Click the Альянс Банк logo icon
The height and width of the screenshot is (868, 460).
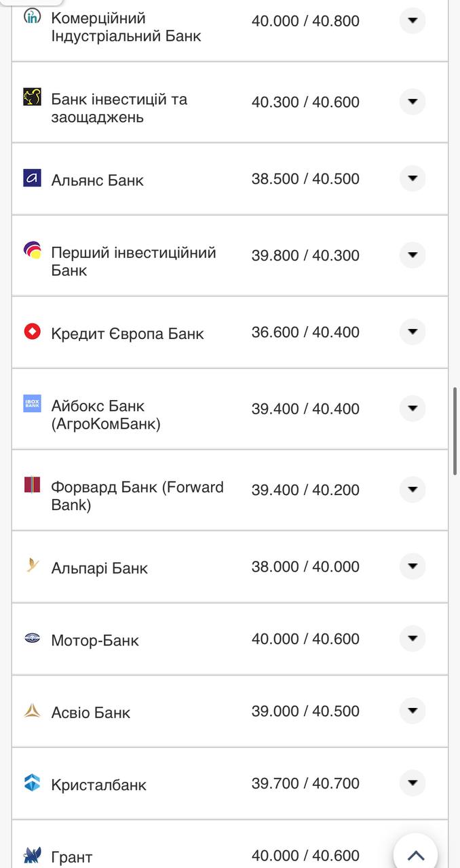click(x=32, y=178)
